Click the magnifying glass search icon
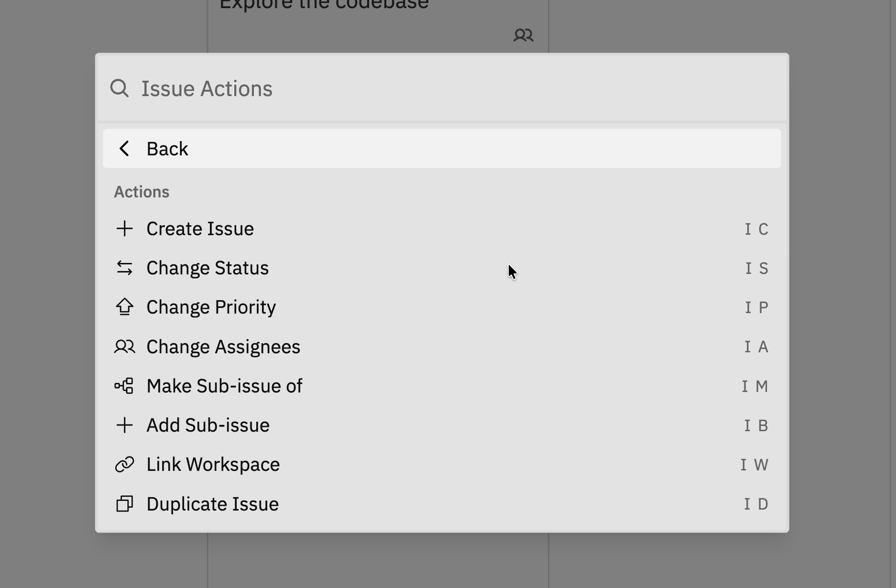Viewport: 896px width, 588px height. point(120,88)
